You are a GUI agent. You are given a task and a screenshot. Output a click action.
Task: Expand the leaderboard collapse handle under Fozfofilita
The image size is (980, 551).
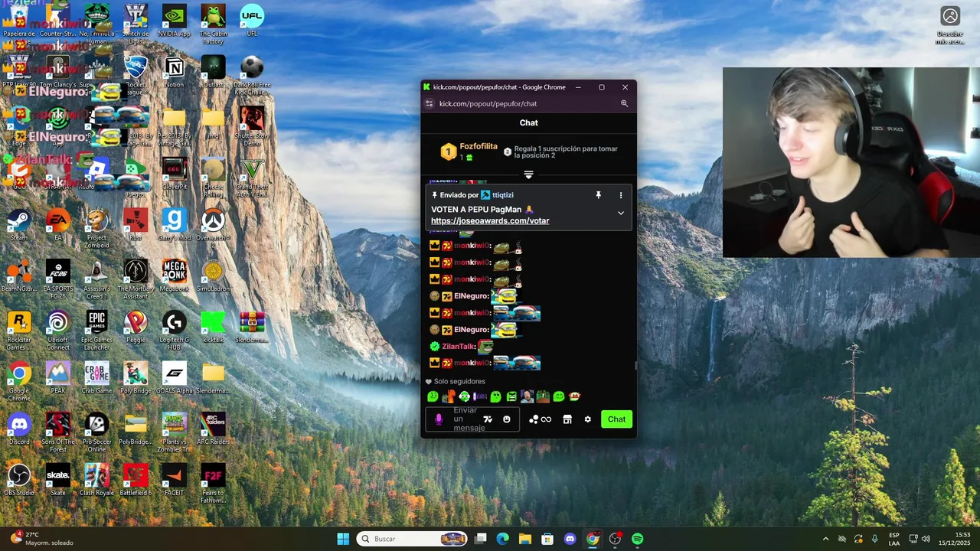click(x=528, y=174)
